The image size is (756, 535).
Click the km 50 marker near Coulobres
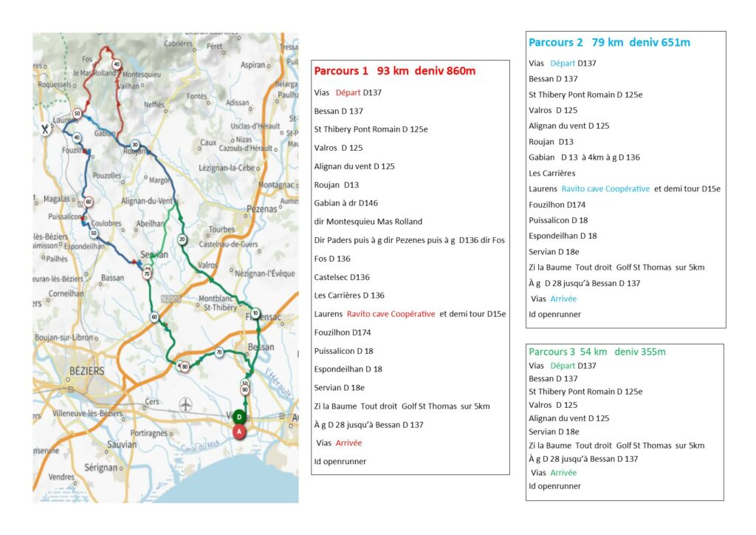(94, 233)
